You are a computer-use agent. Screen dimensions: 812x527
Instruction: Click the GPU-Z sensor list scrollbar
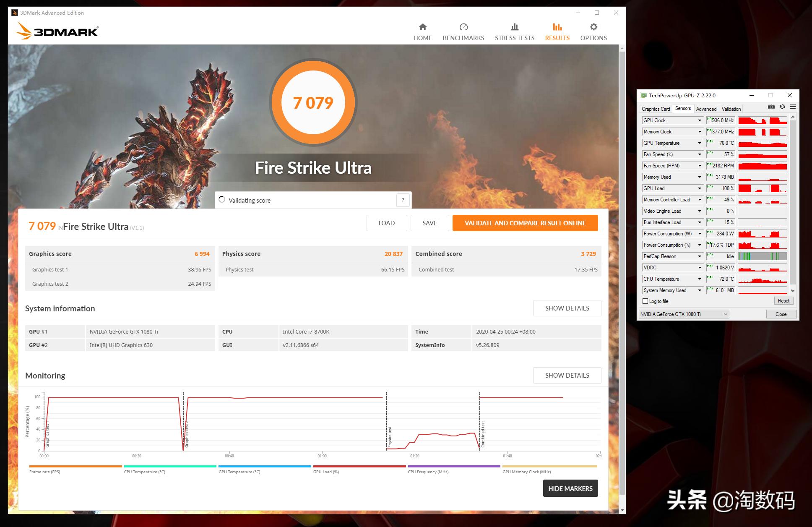[792, 201]
